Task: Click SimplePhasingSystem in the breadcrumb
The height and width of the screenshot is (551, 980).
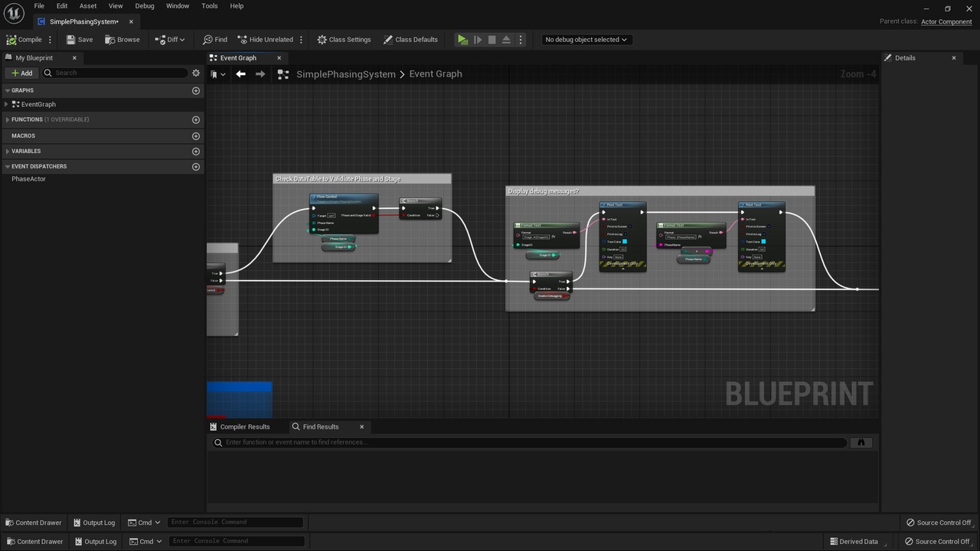Action: (345, 74)
